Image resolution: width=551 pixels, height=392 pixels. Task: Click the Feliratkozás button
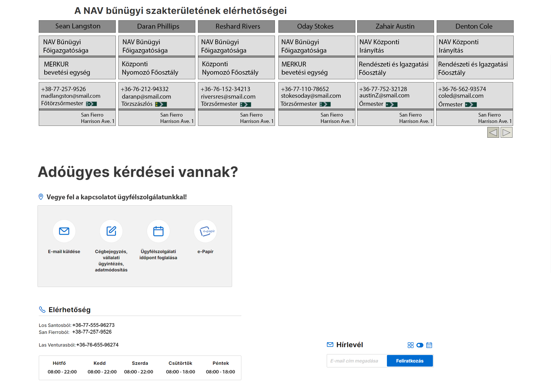[410, 361]
